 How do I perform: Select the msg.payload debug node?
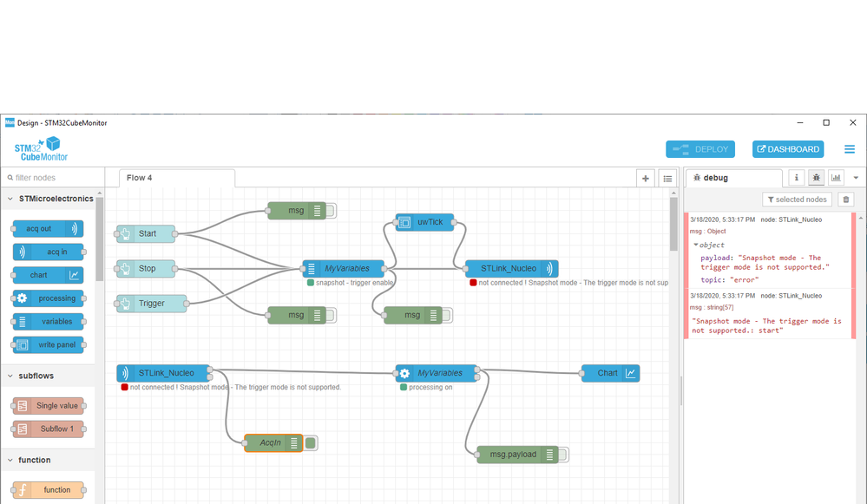coord(517,455)
